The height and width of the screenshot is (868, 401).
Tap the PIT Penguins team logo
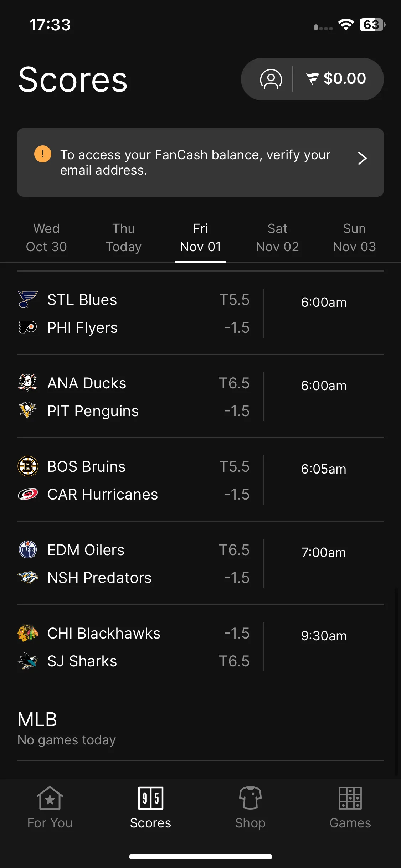pos(28,410)
